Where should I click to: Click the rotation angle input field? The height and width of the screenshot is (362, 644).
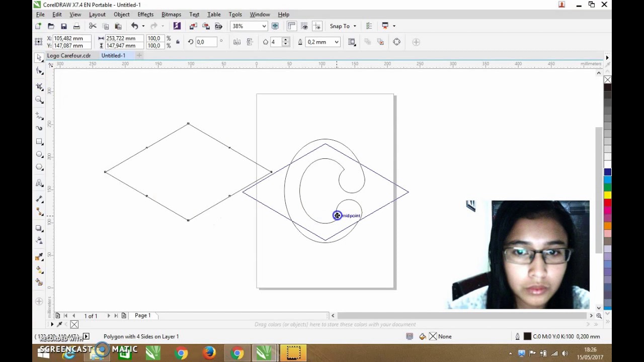[207, 42]
